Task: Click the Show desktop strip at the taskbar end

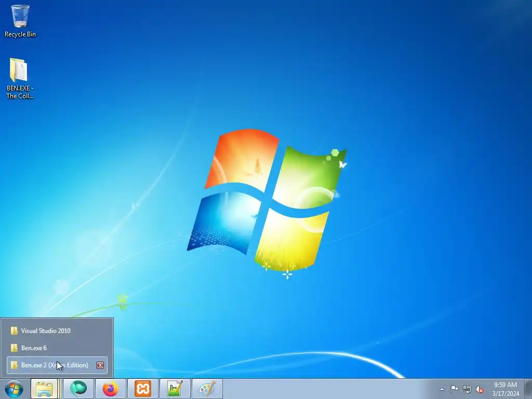Action: 528,389
